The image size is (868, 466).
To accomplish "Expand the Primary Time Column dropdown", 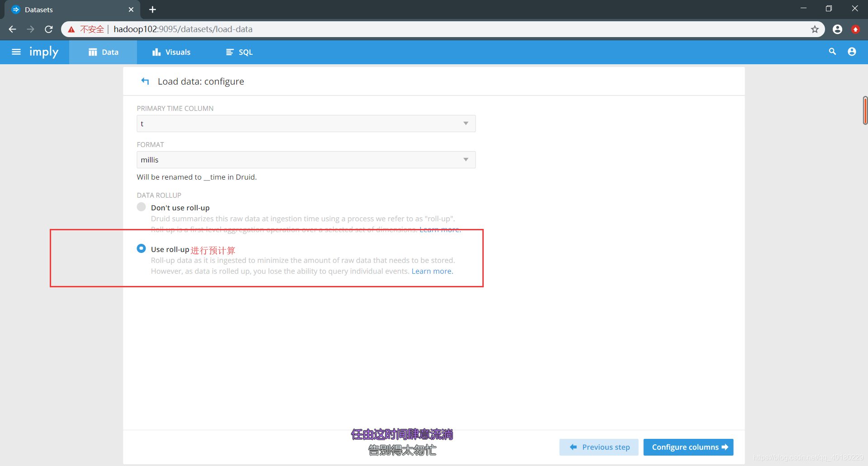I will click(306, 124).
